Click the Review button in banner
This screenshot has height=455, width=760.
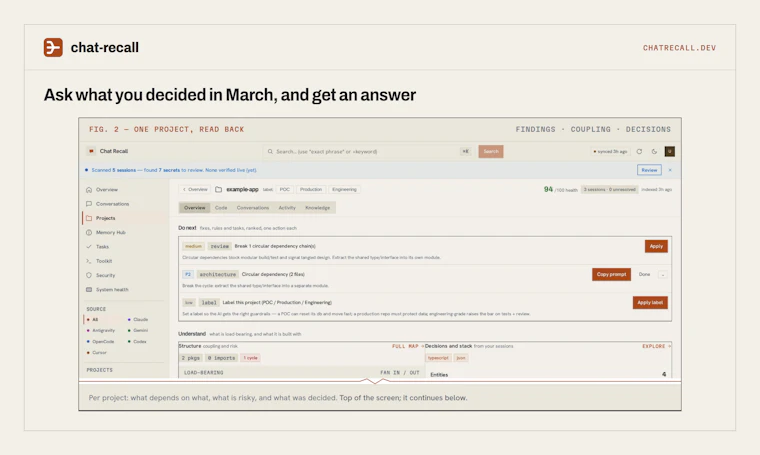point(649,170)
